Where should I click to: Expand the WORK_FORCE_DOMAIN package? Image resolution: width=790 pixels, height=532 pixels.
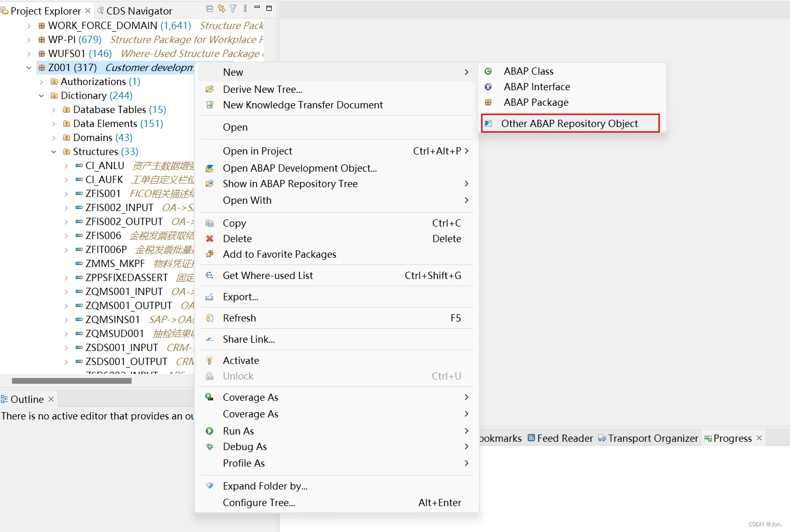pyautogui.click(x=29, y=25)
